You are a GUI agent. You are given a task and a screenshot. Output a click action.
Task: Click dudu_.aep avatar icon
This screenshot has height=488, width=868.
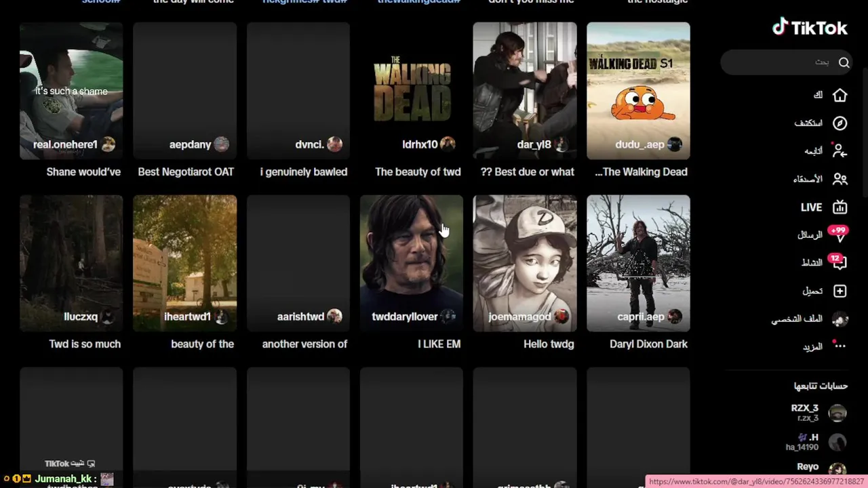(675, 144)
